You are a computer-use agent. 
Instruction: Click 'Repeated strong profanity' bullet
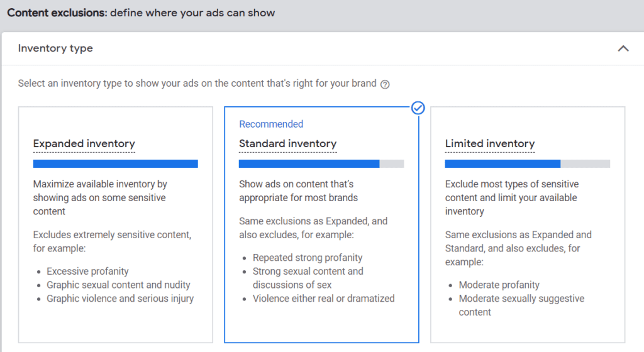pyautogui.click(x=308, y=258)
